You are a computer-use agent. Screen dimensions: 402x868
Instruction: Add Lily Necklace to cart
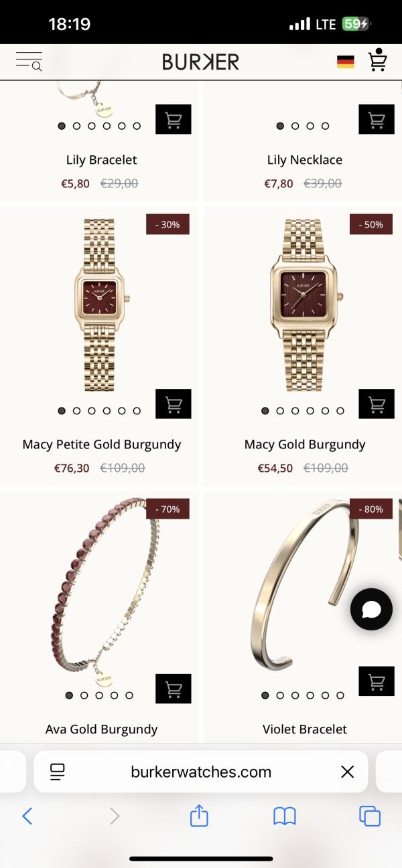(x=377, y=120)
